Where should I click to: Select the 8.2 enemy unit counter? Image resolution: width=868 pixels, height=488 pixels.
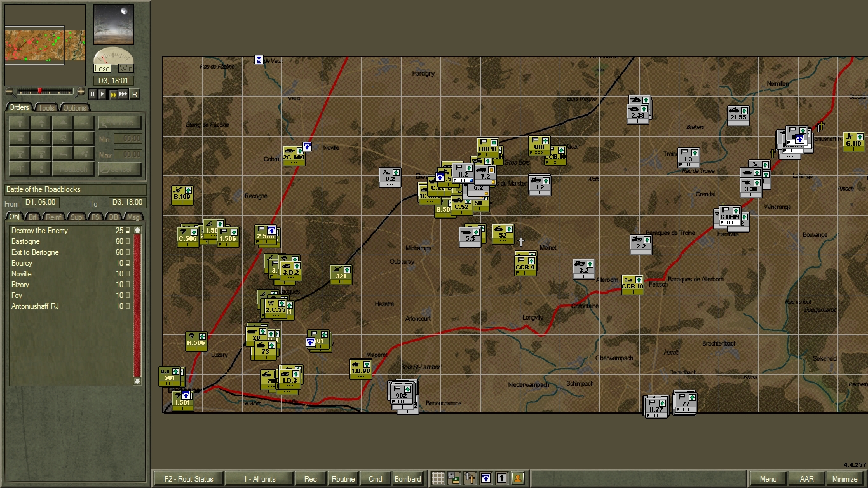390,177
